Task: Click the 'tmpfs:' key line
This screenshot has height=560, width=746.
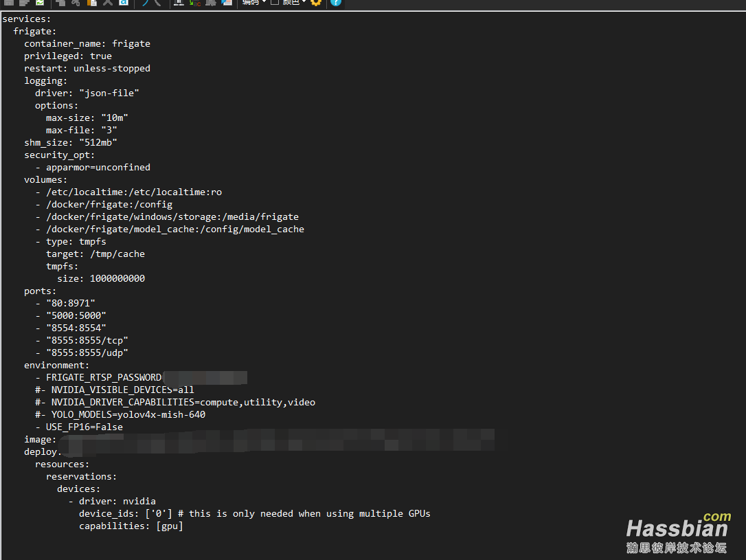Action: click(62, 267)
